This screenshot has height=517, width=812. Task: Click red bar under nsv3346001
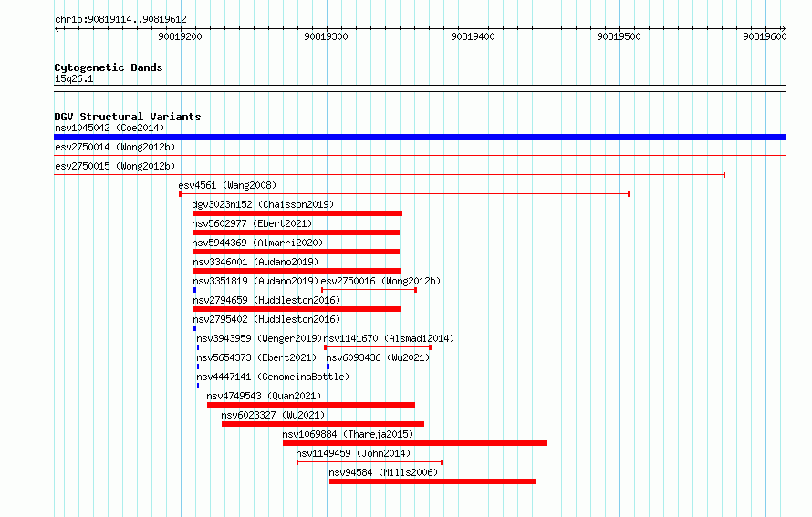(297, 271)
